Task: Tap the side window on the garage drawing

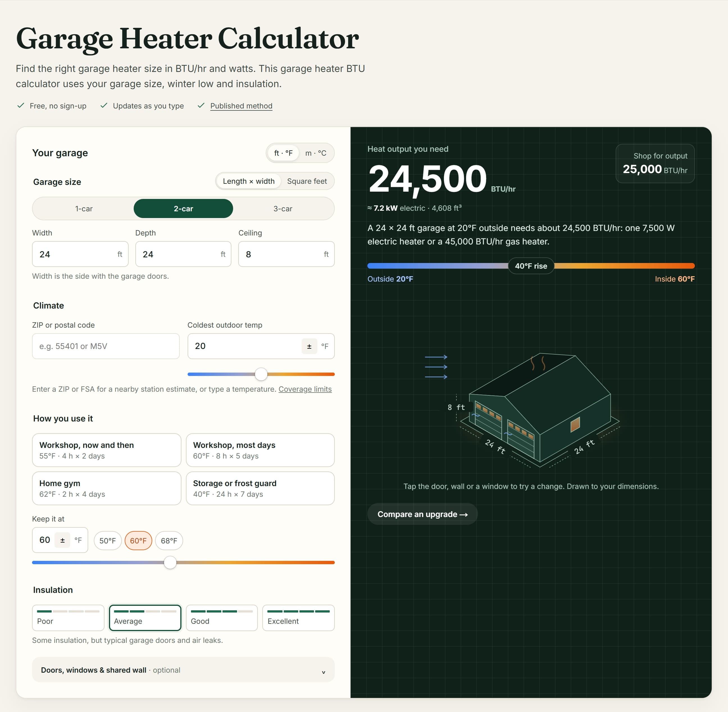Action: coord(575,425)
